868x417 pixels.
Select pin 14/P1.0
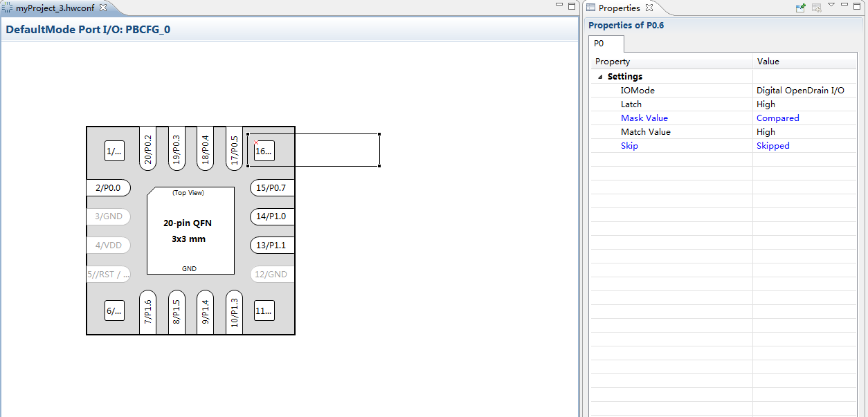pyautogui.click(x=271, y=216)
